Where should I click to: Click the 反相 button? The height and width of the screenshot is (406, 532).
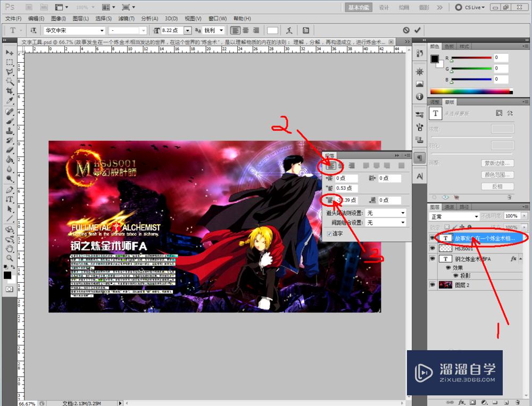[497, 187]
